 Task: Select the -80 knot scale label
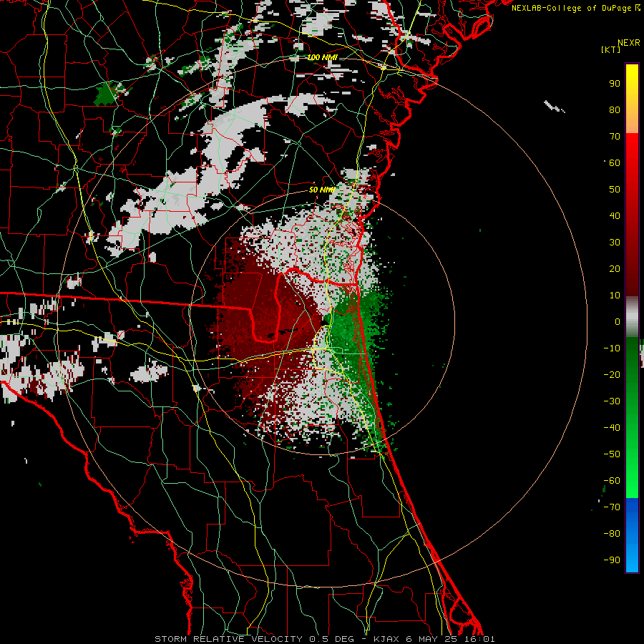(612, 534)
